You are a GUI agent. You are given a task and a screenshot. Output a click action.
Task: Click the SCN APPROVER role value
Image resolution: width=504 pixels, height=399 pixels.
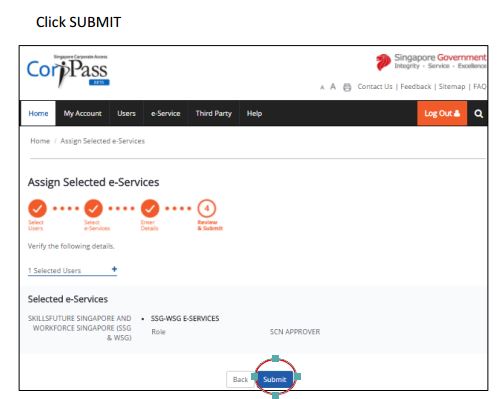point(295,332)
